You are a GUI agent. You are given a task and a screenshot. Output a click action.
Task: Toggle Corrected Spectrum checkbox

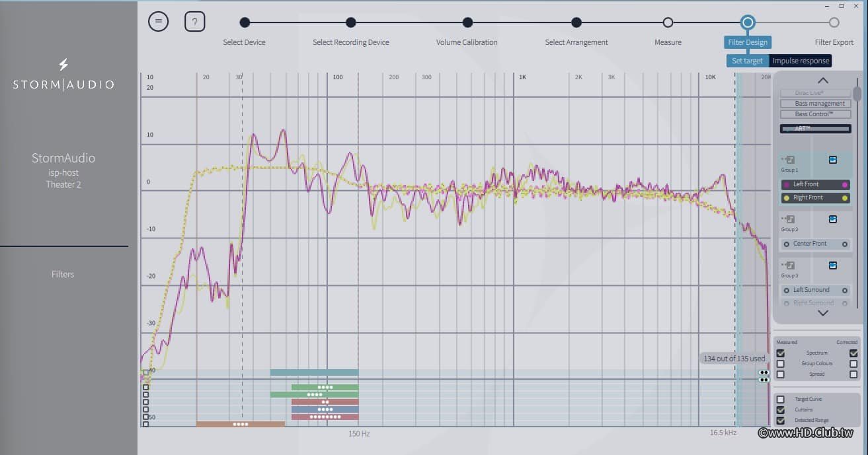point(853,353)
